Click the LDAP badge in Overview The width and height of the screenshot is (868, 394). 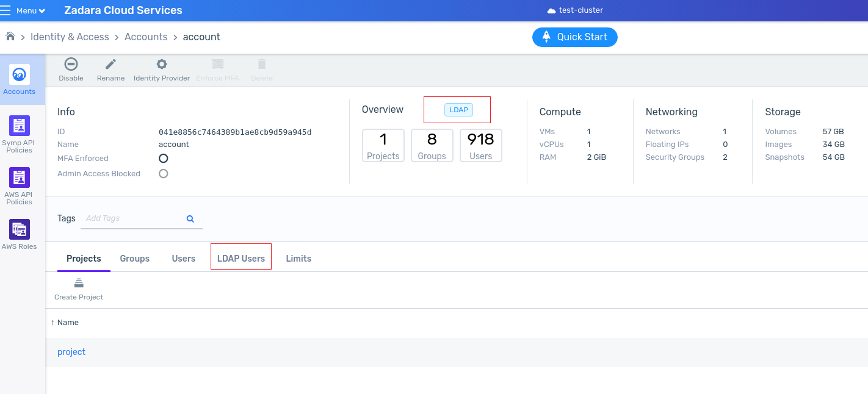click(x=458, y=110)
